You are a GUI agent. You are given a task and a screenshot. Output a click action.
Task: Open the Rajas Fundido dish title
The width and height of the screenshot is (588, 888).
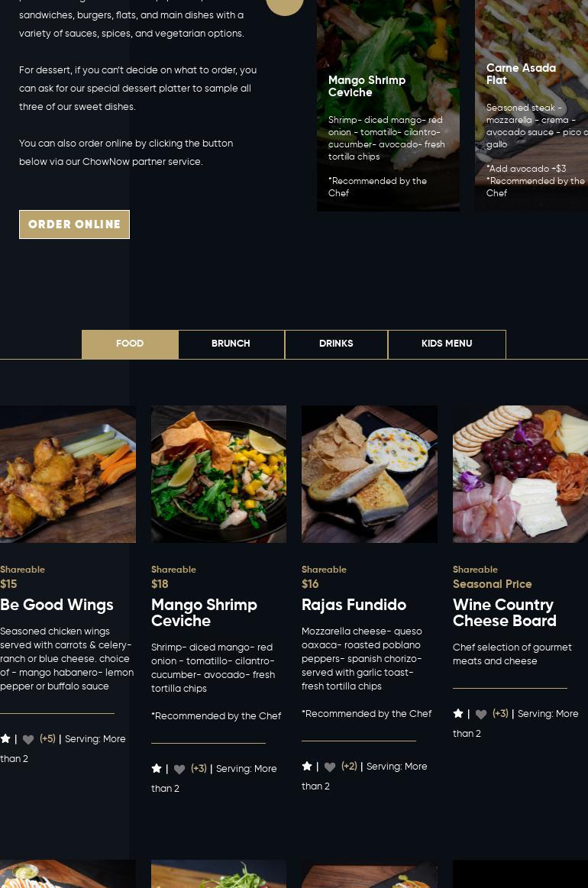[354, 605]
